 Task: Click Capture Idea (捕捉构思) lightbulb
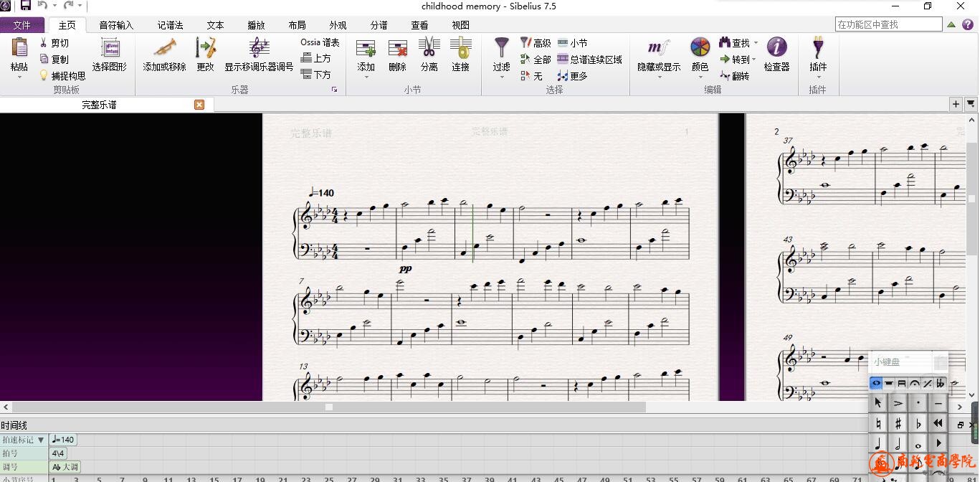pos(62,76)
